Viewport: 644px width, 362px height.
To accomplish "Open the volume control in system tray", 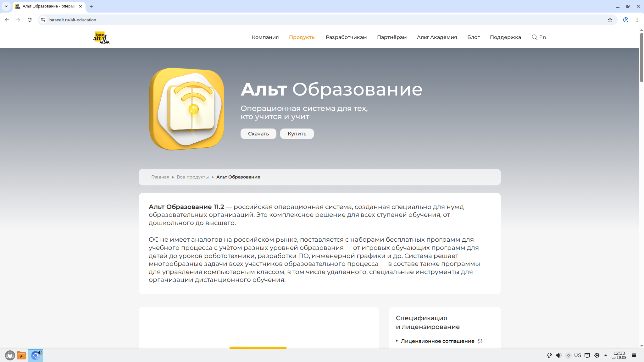I will coord(559,355).
